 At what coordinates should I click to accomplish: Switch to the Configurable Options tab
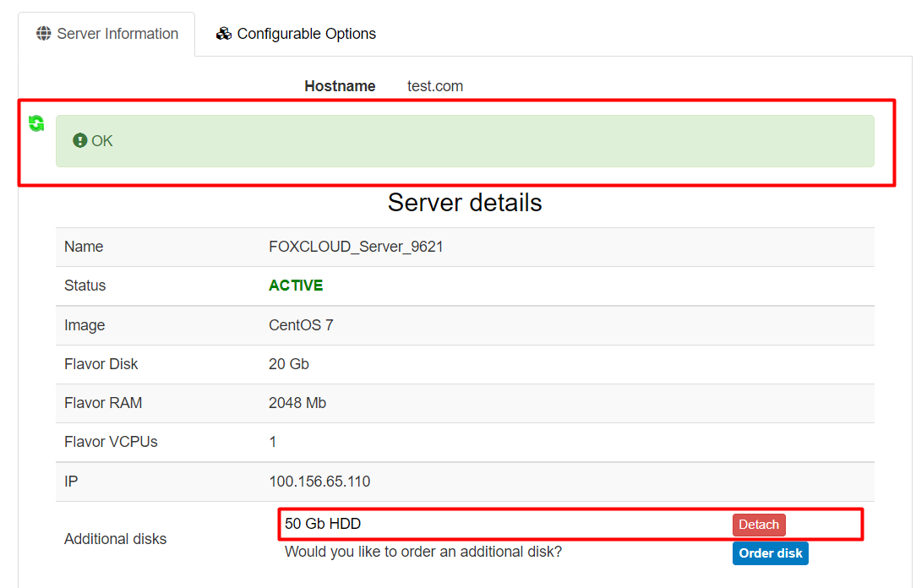(297, 34)
